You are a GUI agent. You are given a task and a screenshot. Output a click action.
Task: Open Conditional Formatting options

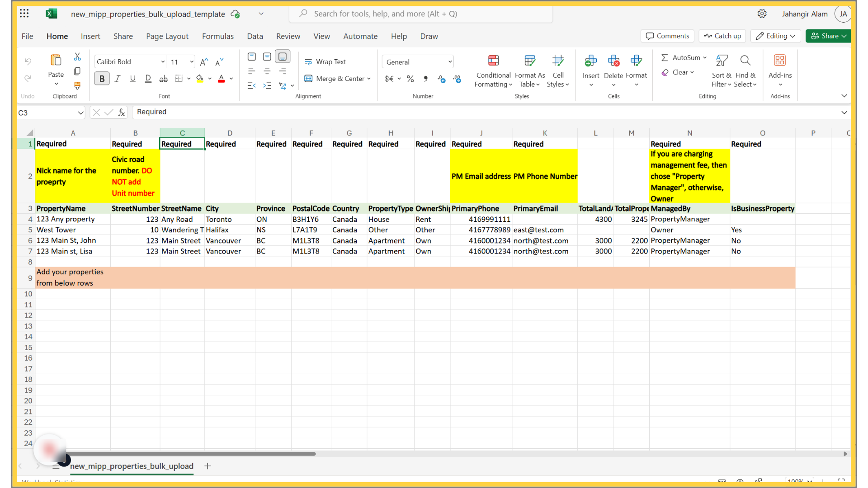(x=493, y=72)
